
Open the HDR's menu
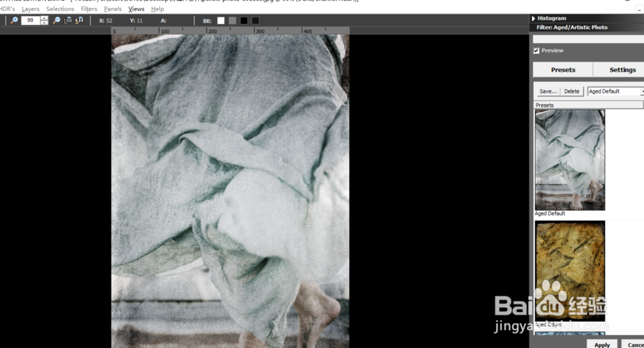(7, 8)
